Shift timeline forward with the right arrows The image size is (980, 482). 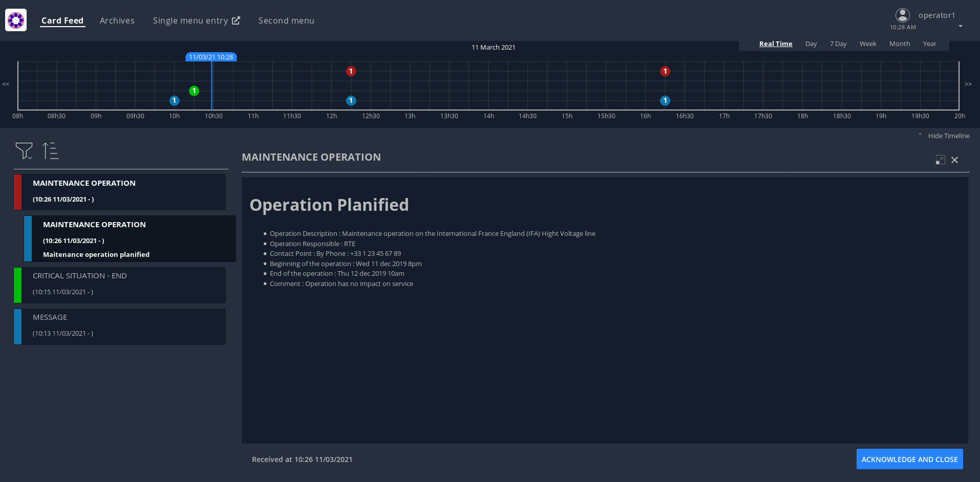tap(968, 84)
